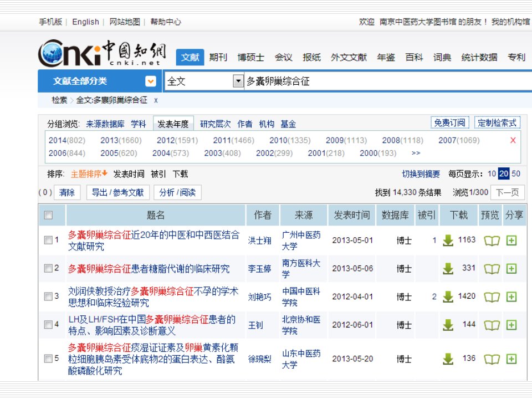The width and height of the screenshot is (532, 399).
Task: Click 导出 / 参考文献 button
Action: pyautogui.click(x=117, y=192)
